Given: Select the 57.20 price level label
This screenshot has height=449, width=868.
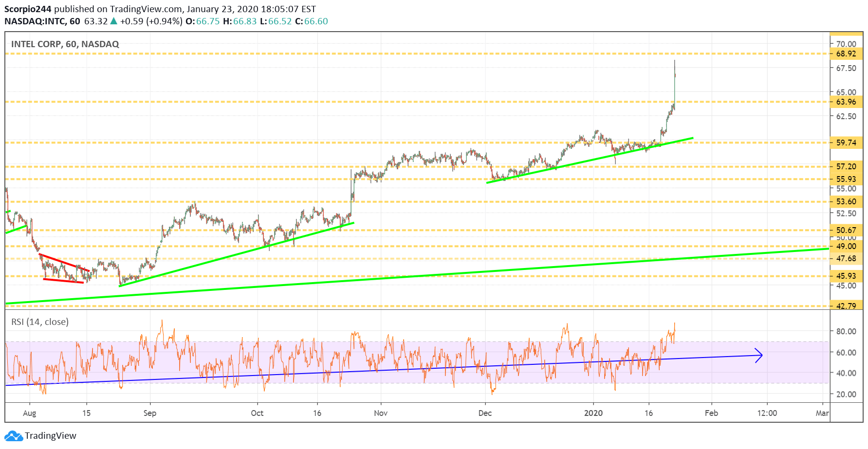Looking at the screenshot, I should click(x=846, y=166).
